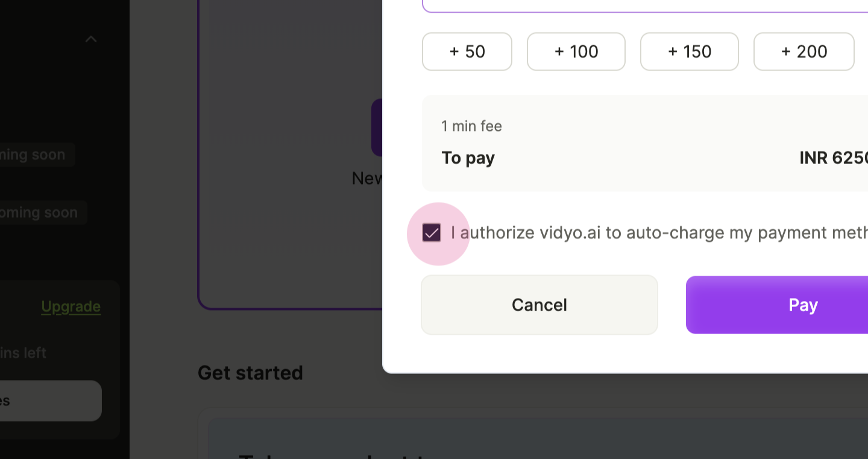868x459 pixels.
Task: Choose the + 150 quick-add button
Action: pyautogui.click(x=690, y=52)
